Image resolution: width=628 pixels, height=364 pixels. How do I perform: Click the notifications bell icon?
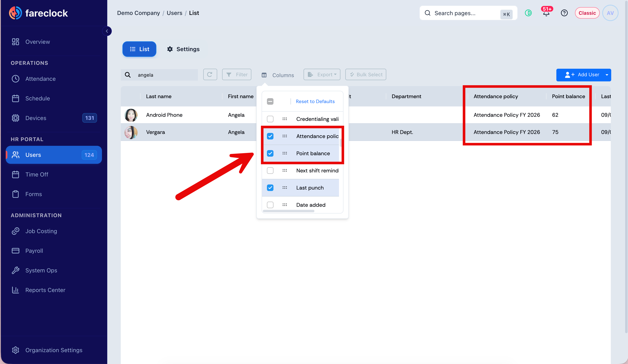(x=546, y=13)
